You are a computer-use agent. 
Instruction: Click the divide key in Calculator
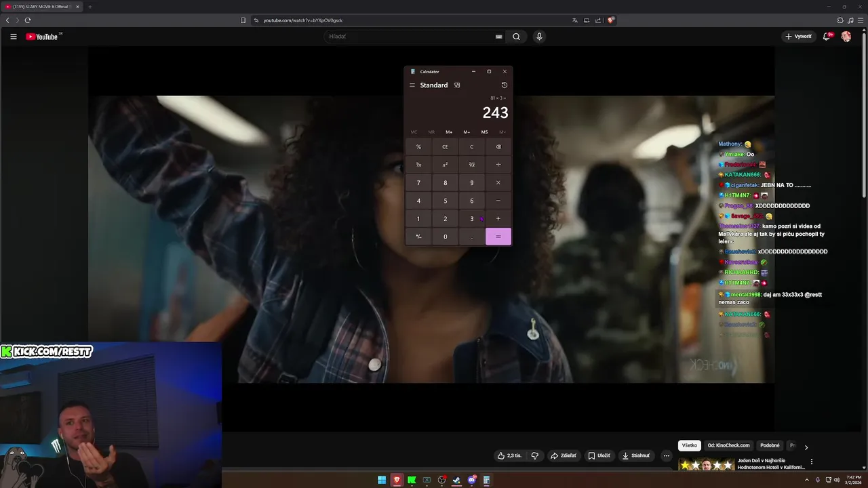[x=498, y=165]
